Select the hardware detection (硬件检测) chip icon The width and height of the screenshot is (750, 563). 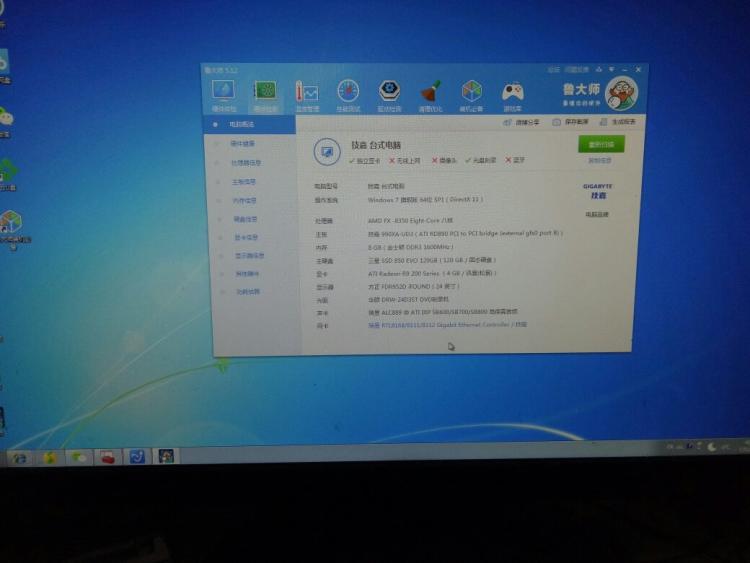pyautogui.click(x=265, y=94)
